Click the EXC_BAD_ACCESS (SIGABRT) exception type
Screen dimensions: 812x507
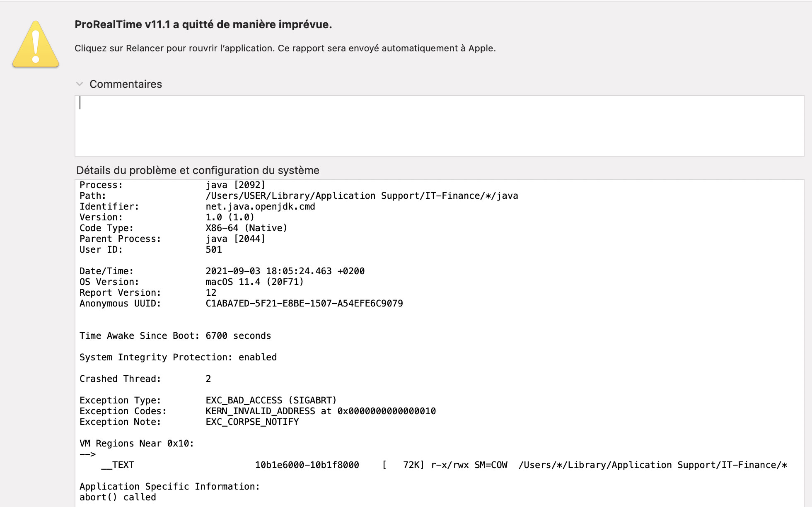pos(271,400)
